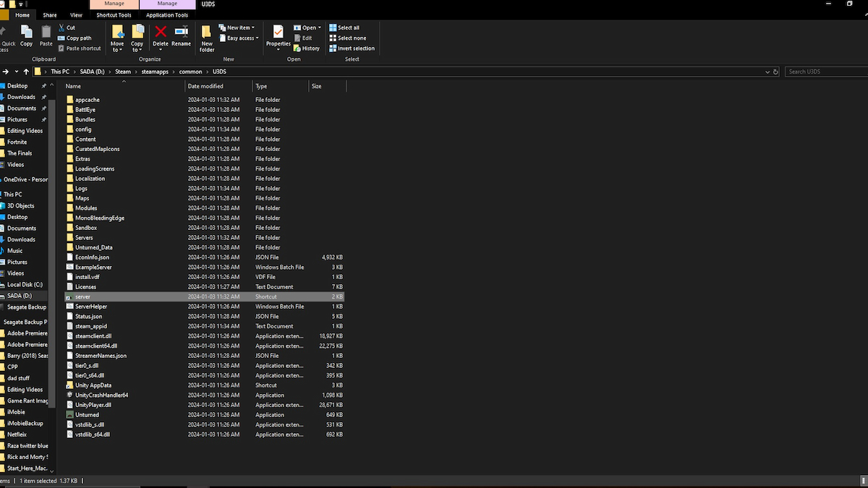
Task: Click the Delete icon in ribbon
Action: point(161,33)
